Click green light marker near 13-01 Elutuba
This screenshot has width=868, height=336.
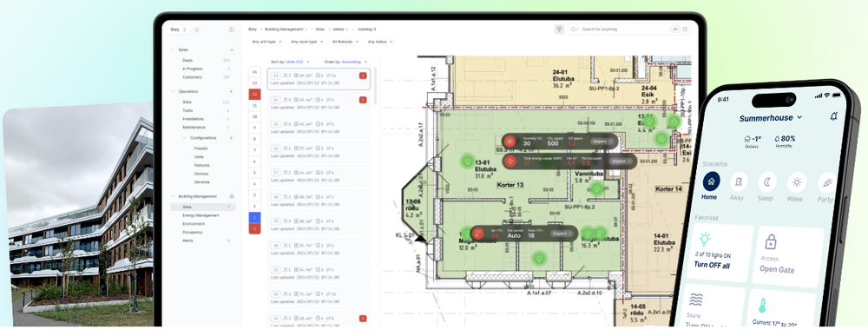(468, 161)
